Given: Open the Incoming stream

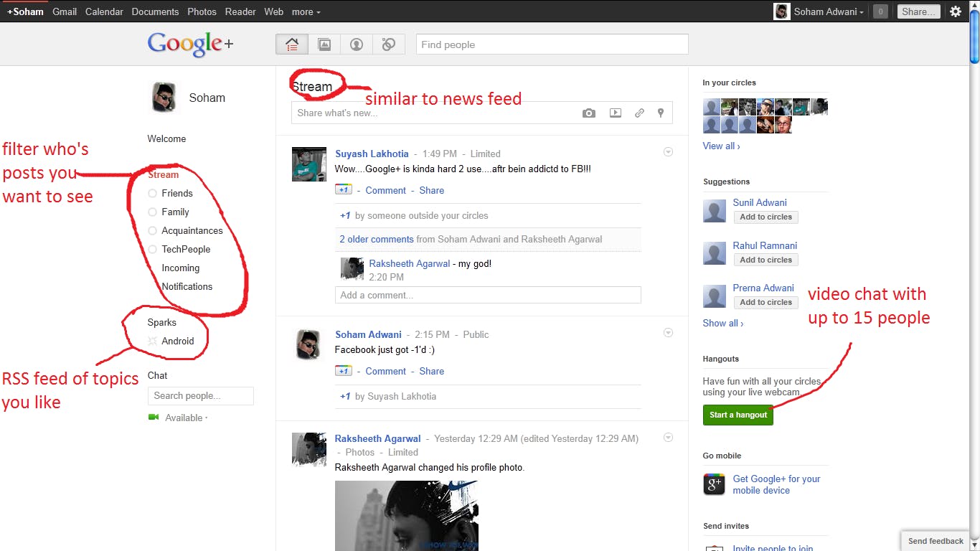Looking at the screenshot, I should pos(181,268).
